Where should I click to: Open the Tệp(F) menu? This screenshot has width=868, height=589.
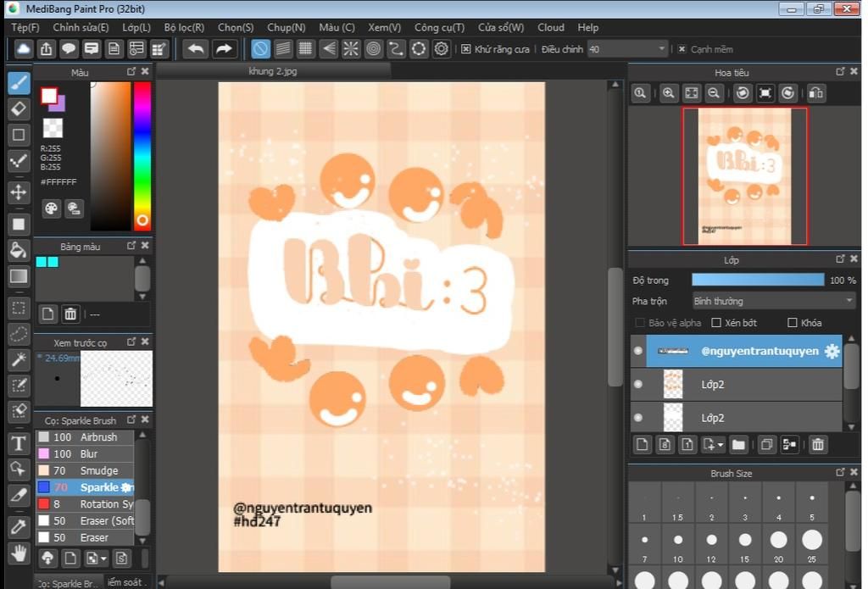click(25, 27)
